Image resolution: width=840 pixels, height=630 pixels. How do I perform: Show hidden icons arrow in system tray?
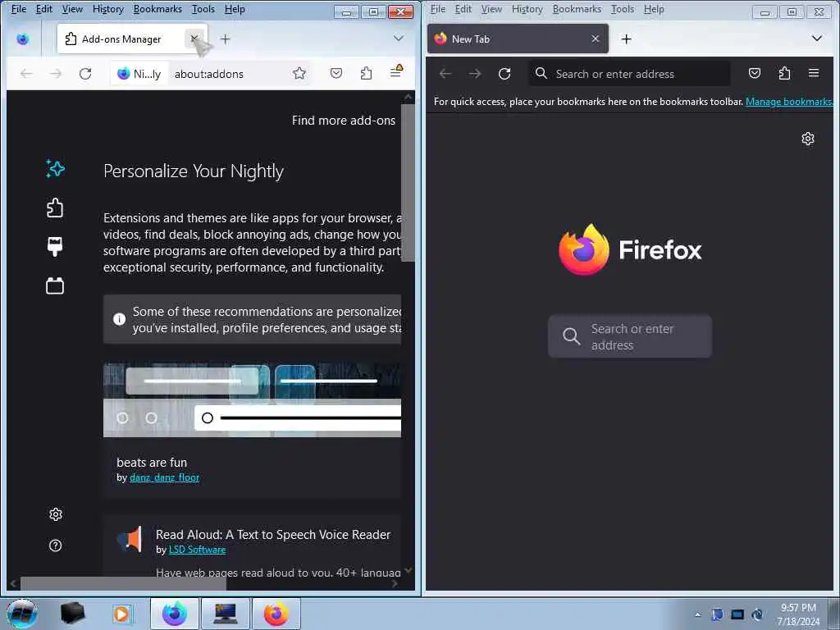pyautogui.click(x=697, y=614)
